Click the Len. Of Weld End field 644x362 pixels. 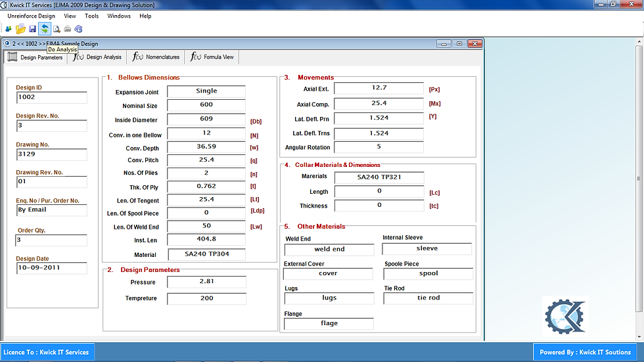(x=206, y=226)
